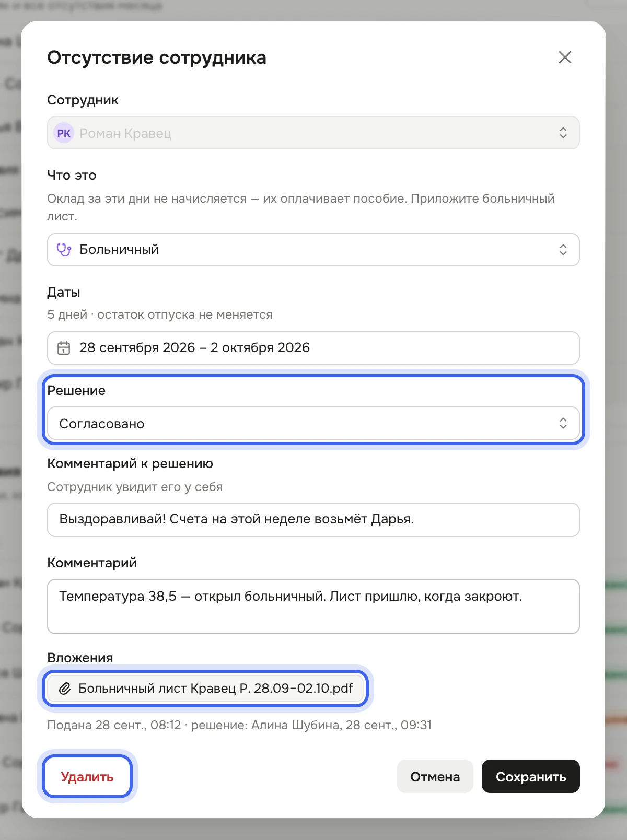The width and height of the screenshot is (627, 840).
Task: Click the "Вложения" section label
Action: (x=80, y=658)
